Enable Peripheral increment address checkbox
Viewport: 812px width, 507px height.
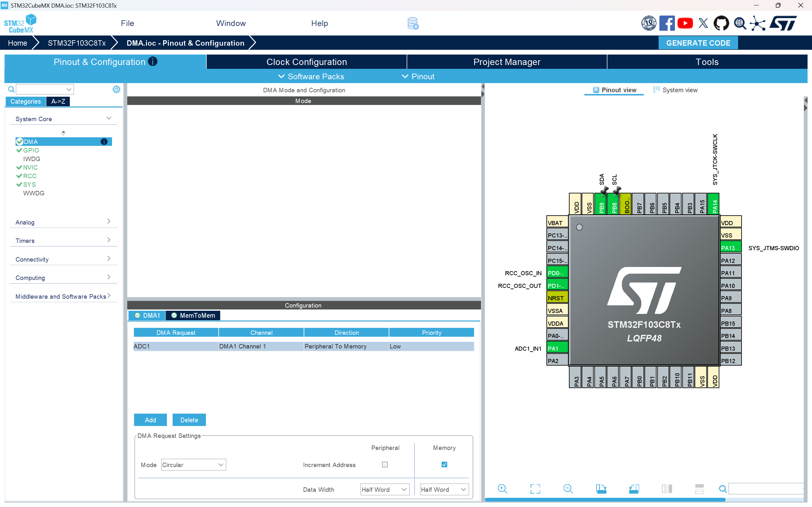385,465
